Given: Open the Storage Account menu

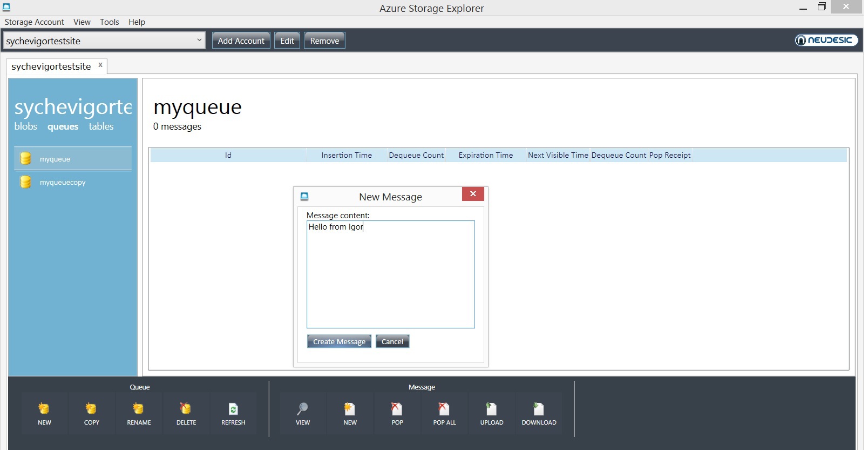Looking at the screenshot, I should point(35,22).
